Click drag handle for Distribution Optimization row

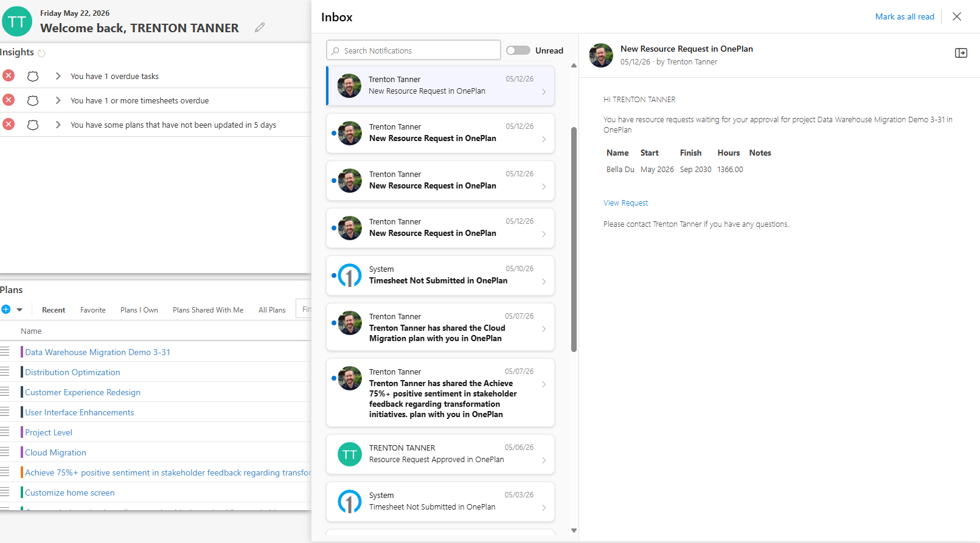(x=5, y=372)
